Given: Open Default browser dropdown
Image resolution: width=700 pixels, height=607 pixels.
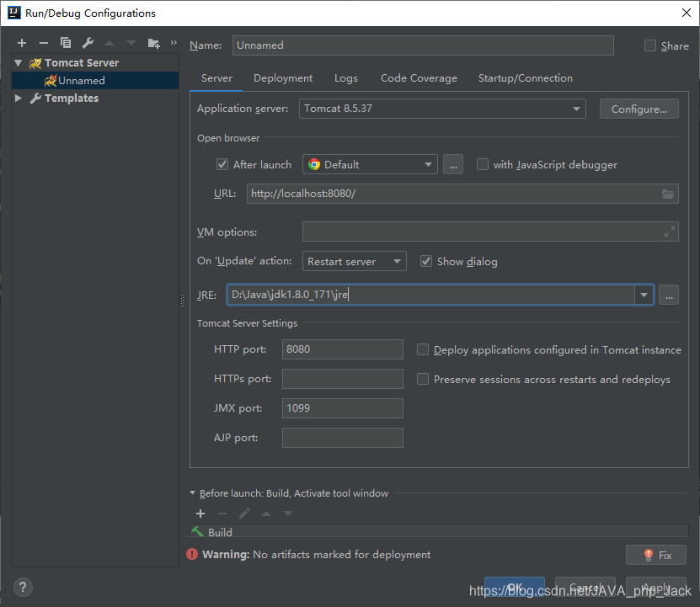Looking at the screenshot, I should coord(370,165).
